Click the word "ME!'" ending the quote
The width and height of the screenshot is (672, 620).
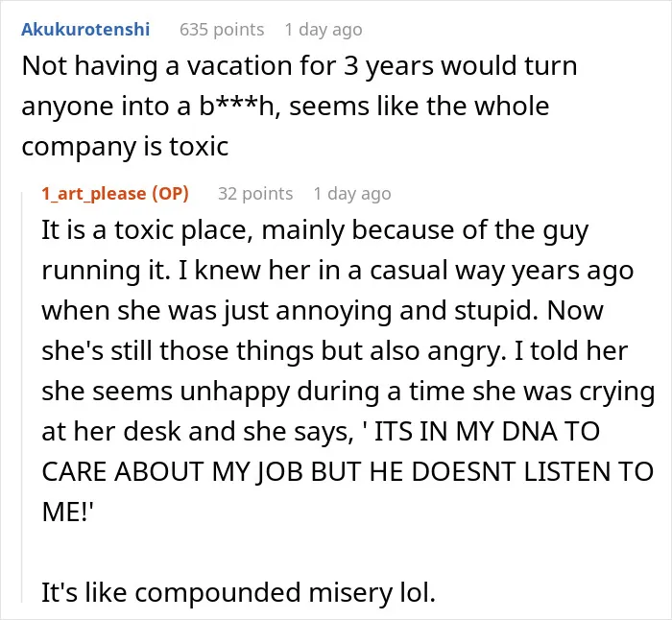67,512
